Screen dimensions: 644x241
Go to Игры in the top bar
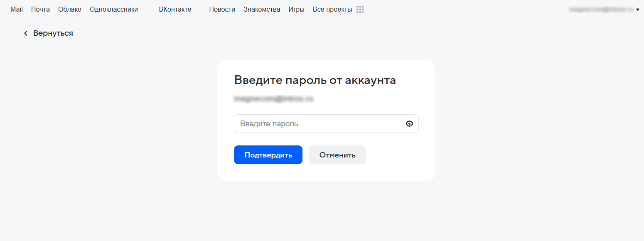pyautogui.click(x=296, y=10)
